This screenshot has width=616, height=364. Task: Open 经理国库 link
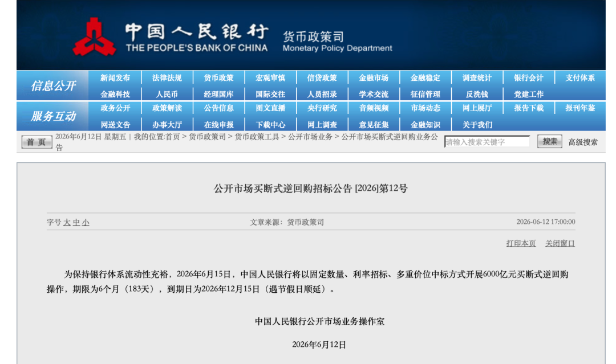click(x=218, y=95)
